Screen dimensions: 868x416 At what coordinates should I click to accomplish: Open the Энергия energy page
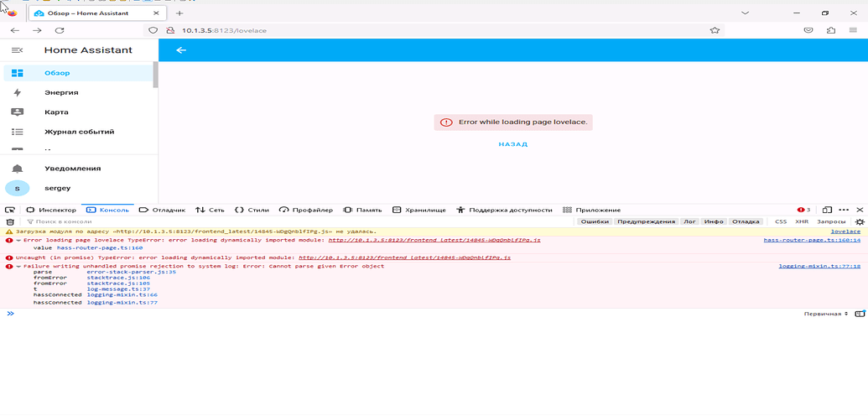(x=78, y=92)
